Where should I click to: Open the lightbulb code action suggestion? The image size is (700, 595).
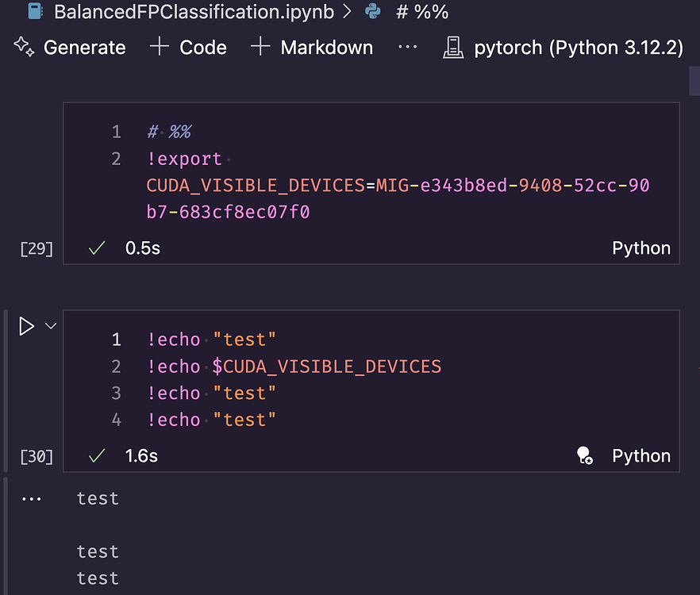pyautogui.click(x=585, y=455)
